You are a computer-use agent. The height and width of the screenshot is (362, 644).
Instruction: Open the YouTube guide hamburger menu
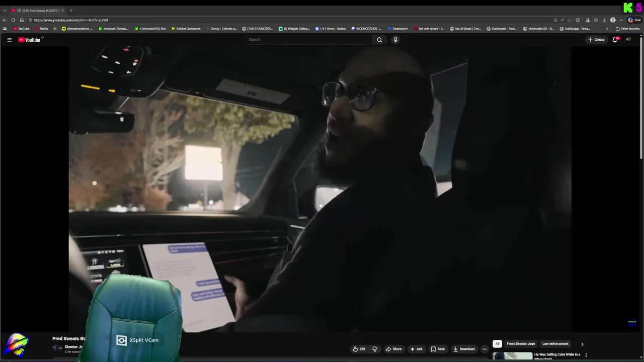[x=9, y=40]
